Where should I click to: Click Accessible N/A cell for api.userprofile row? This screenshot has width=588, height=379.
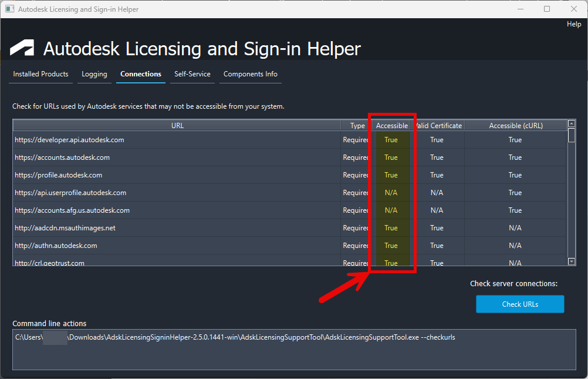(391, 193)
